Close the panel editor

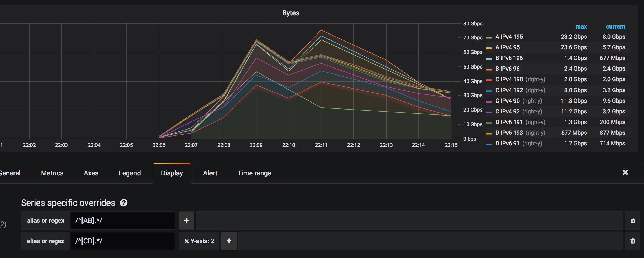click(625, 172)
